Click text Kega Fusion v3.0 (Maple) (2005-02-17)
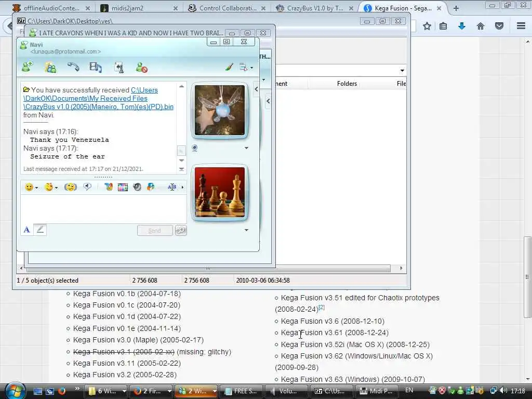Screen dimensions: 532x399 [138, 340]
